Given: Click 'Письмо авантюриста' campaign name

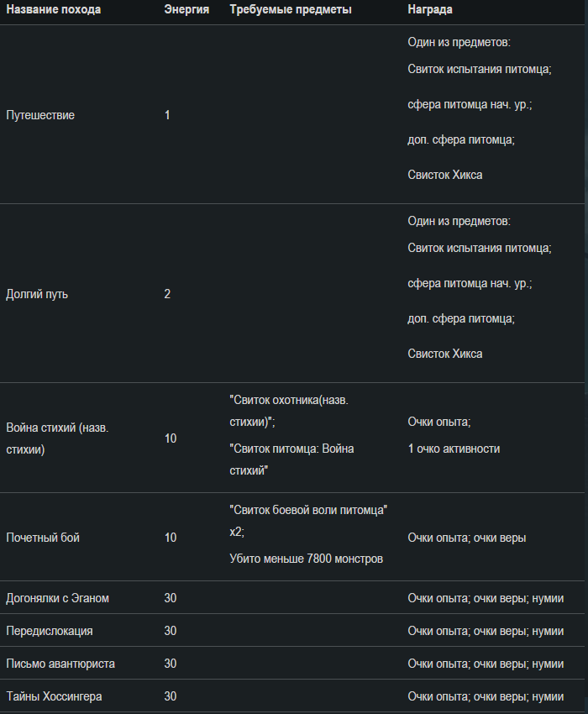Looking at the screenshot, I should click(60, 664).
